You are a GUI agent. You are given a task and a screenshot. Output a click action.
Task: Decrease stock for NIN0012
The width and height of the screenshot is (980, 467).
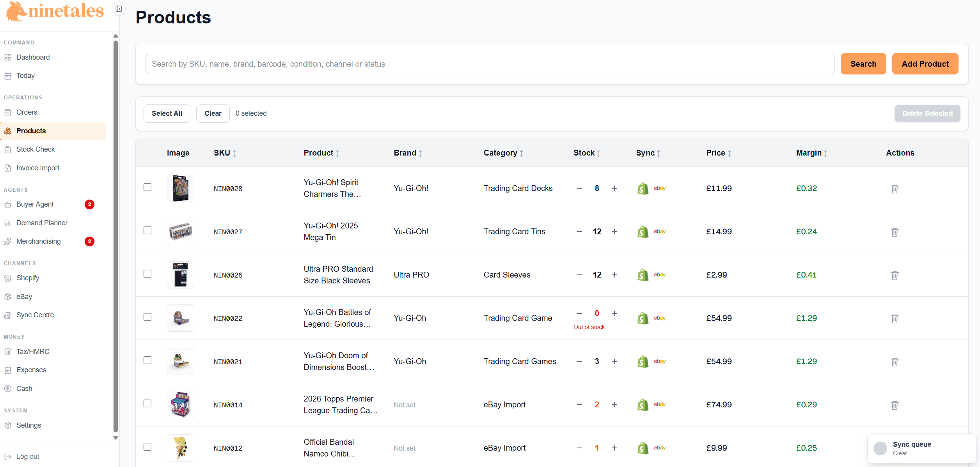(579, 448)
